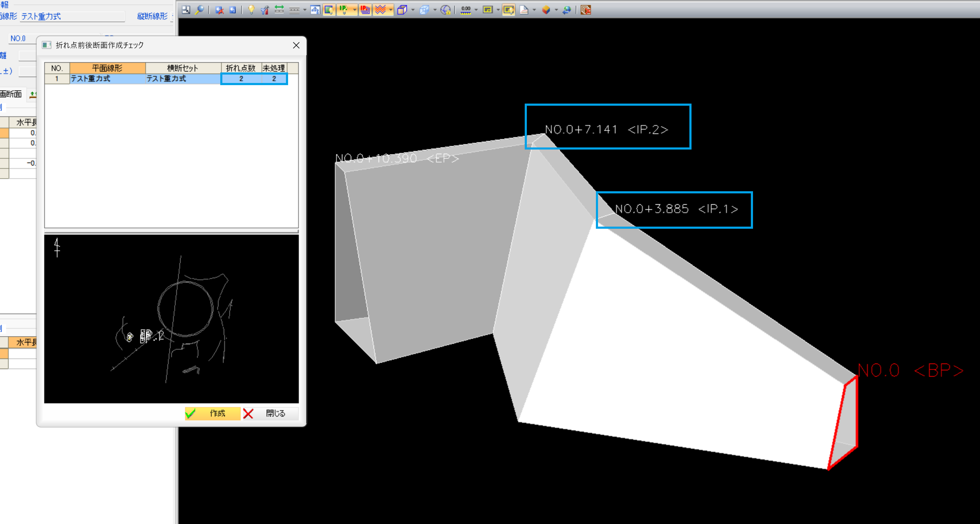The height and width of the screenshot is (524, 980).
Task: Click the document page toolbar icon
Action: click(x=524, y=10)
